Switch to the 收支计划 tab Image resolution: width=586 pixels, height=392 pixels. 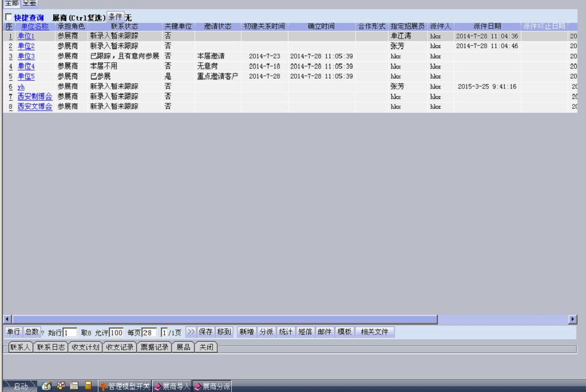(x=85, y=347)
